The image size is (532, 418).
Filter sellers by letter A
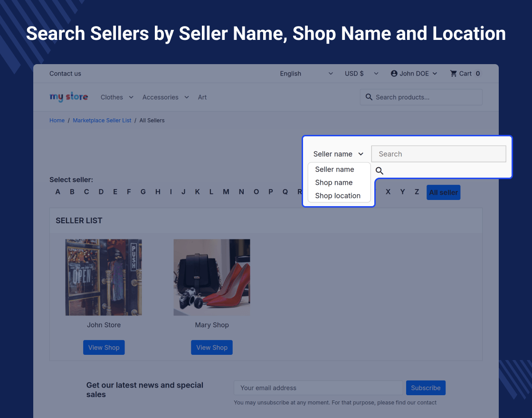tap(57, 192)
